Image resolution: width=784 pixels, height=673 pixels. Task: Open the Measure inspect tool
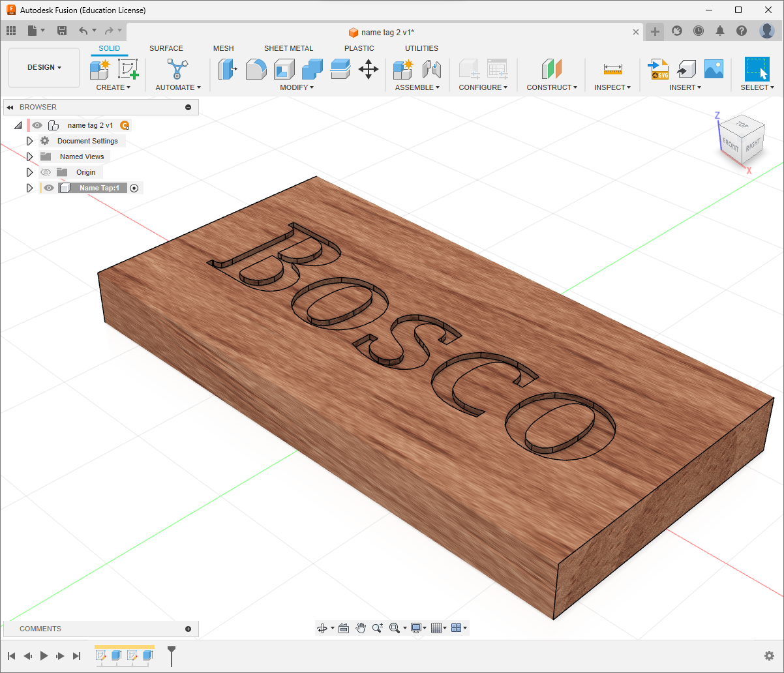(612, 68)
